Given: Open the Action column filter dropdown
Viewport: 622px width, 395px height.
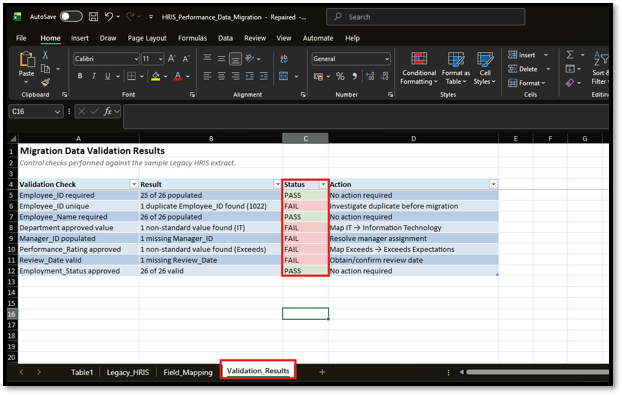Looking at the screenshot, I should (x=493, y=184).
